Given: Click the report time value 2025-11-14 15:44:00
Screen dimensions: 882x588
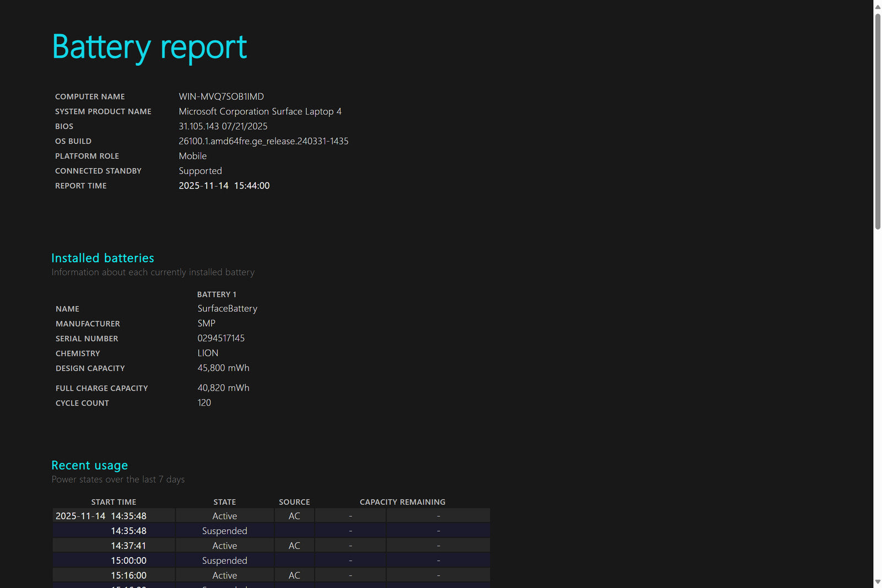Looking at the screenshot, I should click(x=224, y=186).
